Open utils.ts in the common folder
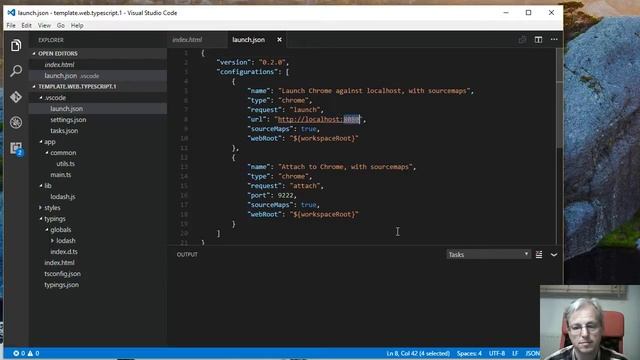 tap(65, 164)
